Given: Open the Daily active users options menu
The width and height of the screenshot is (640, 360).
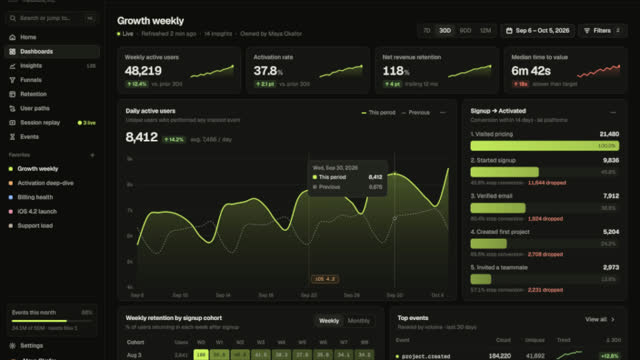Looking at the screenshot, I should pos(443,113).
